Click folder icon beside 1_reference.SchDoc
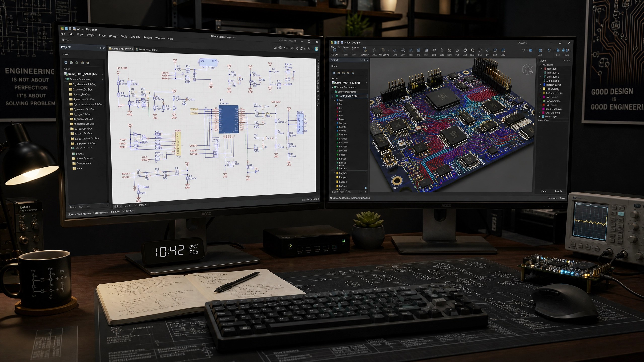Viewport: 644px width, 362px height. (x=71, y=84)
